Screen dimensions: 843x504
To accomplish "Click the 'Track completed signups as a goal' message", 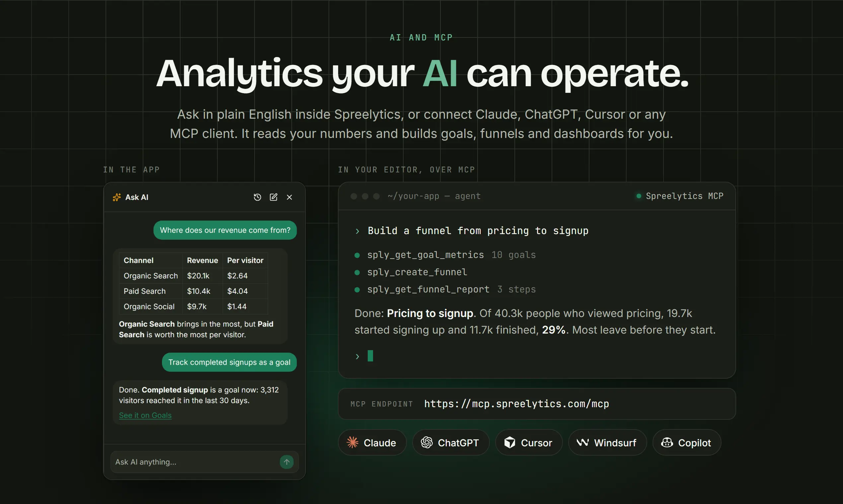I will (229, 362).
